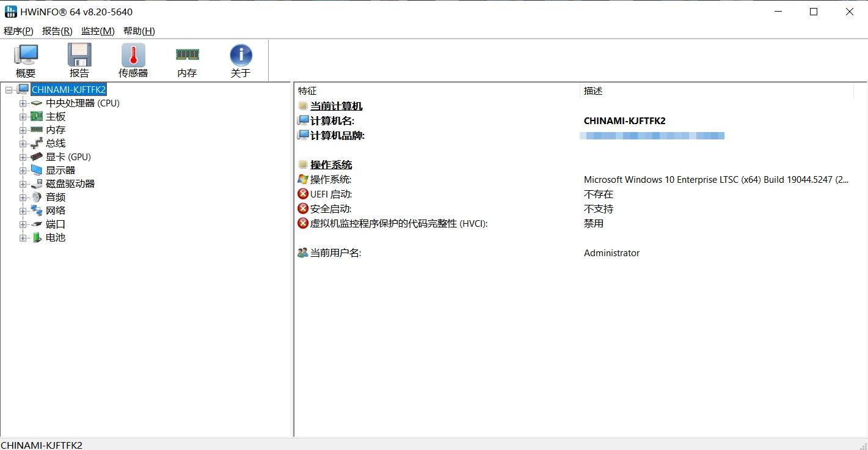Click the 操作系统 bold section heading

tap(332, 165)
